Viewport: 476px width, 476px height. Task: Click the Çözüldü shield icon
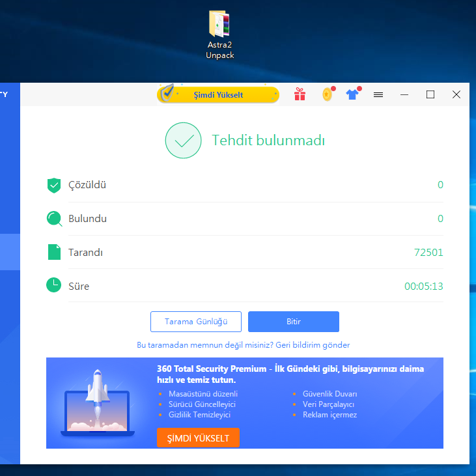54,185
